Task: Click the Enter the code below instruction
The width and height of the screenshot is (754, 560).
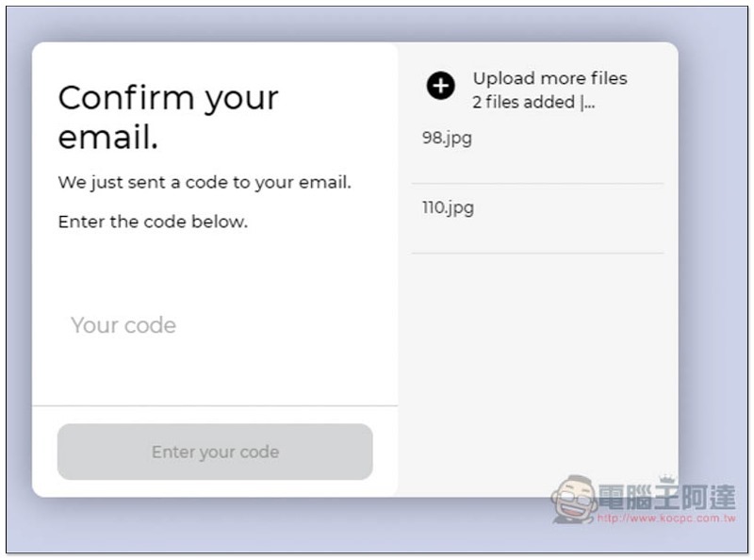Action: 153,222
